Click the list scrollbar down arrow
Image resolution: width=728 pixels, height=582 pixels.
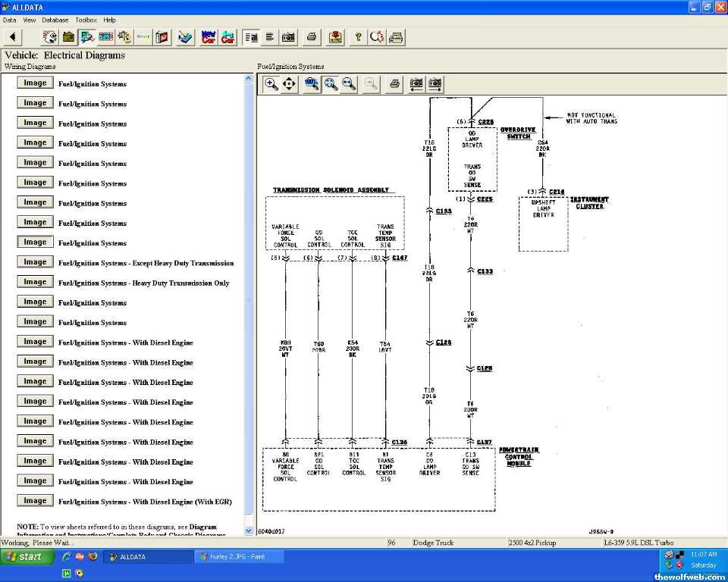point(249,530)
